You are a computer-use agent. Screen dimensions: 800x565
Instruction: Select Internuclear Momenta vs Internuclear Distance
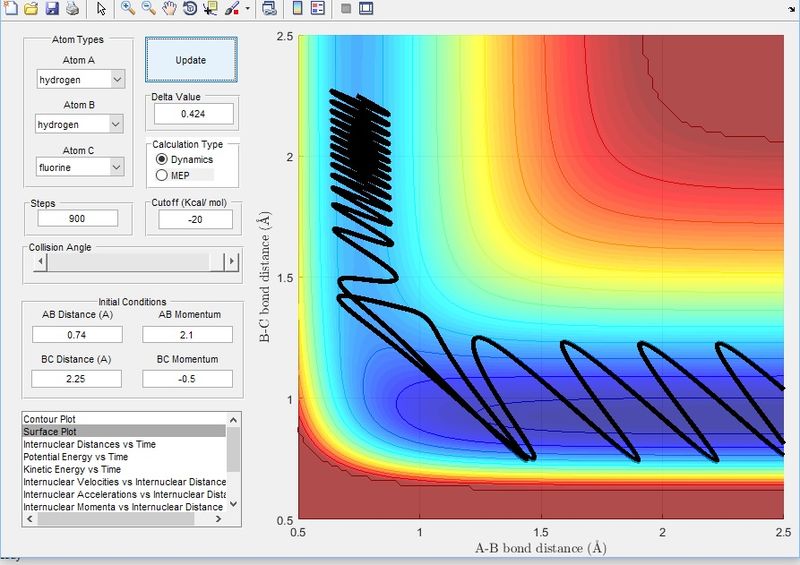click(123, 507)
